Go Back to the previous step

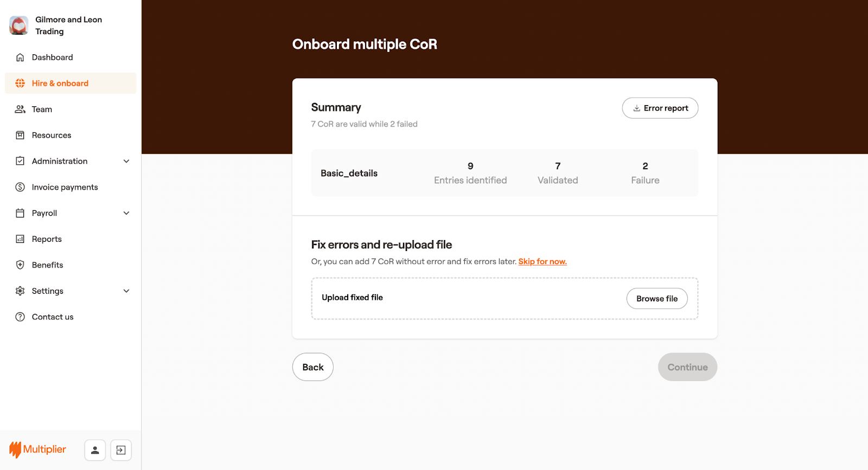tap(312, 367)
